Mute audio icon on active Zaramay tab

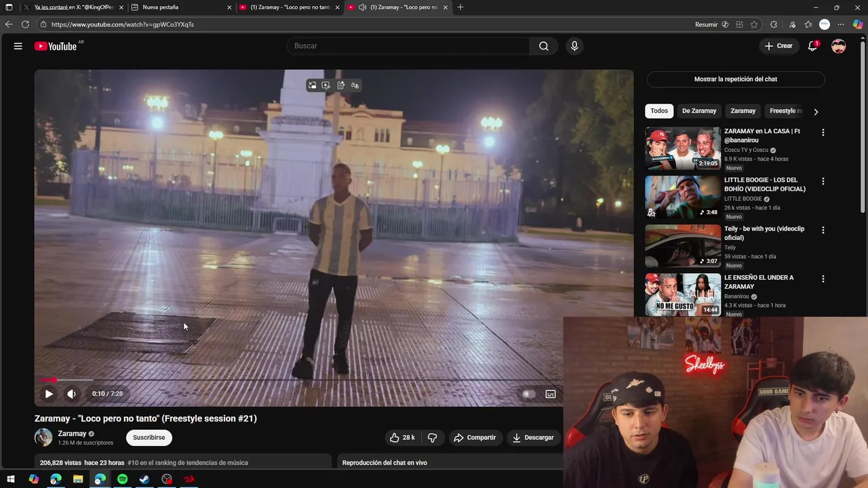tap(362, 7)
